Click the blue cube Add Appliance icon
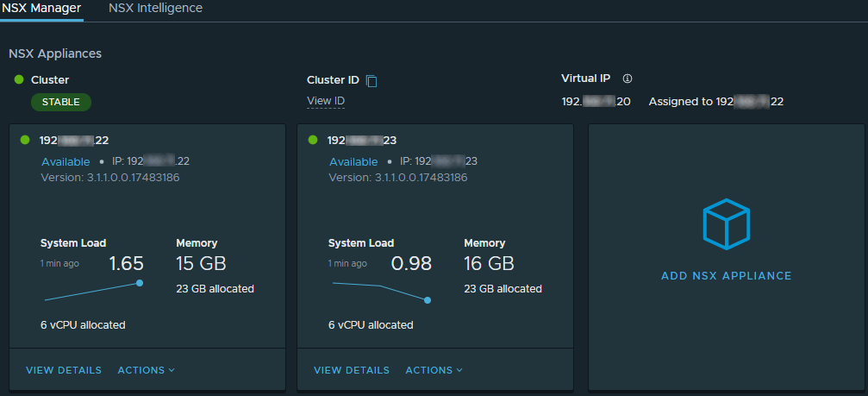868x396 pixels. [727, 224]
